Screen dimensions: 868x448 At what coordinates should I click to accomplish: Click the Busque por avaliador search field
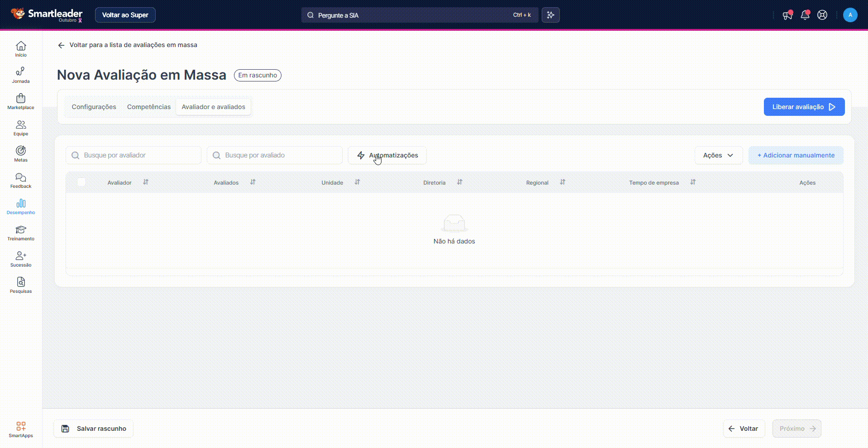click(x=134, y=155)
